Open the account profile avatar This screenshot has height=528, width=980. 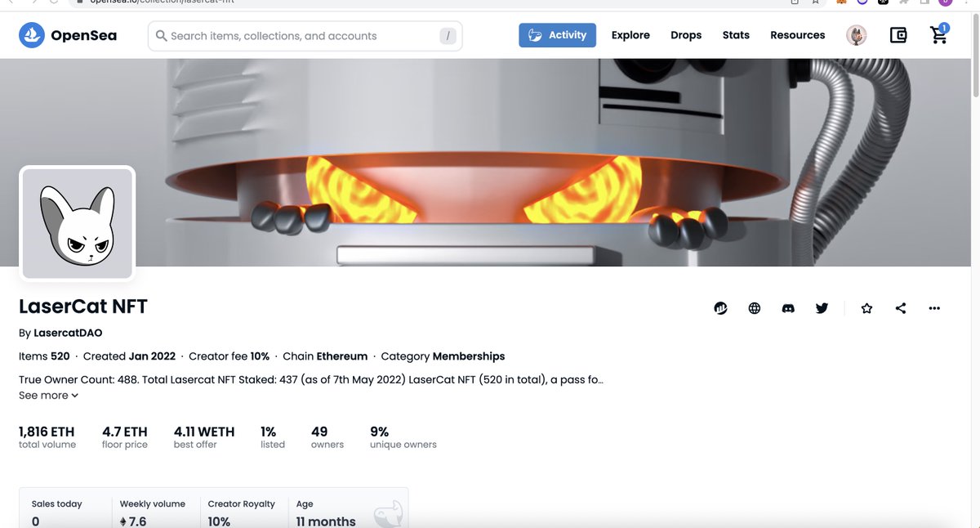pyautogui.click(x=856, y=35)
